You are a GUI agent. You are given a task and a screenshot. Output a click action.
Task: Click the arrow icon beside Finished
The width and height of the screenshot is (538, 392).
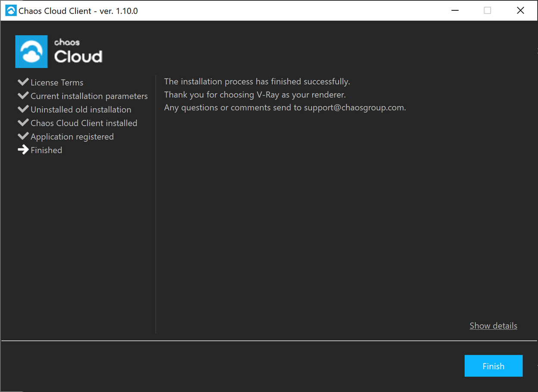(x=23, y=150)
